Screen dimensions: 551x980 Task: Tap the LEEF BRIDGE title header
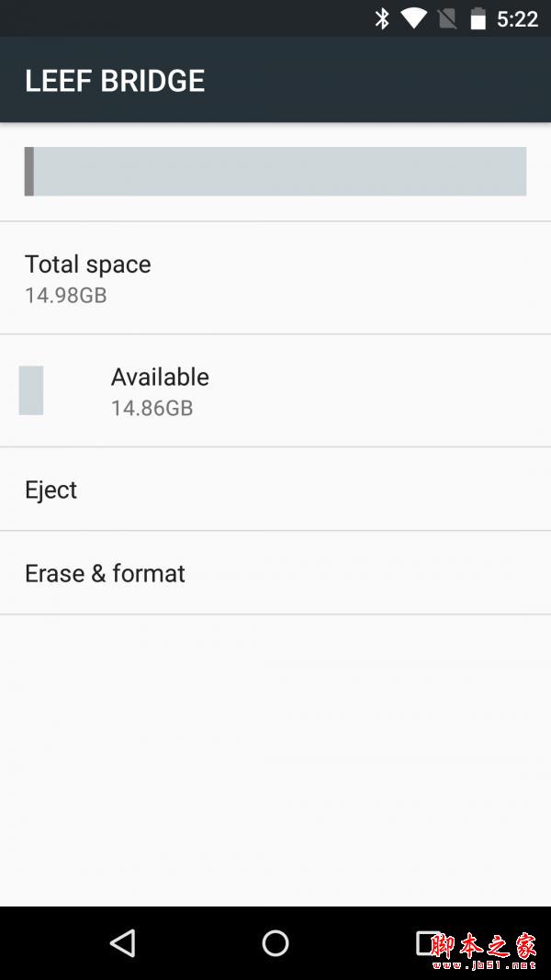point(115,81)
